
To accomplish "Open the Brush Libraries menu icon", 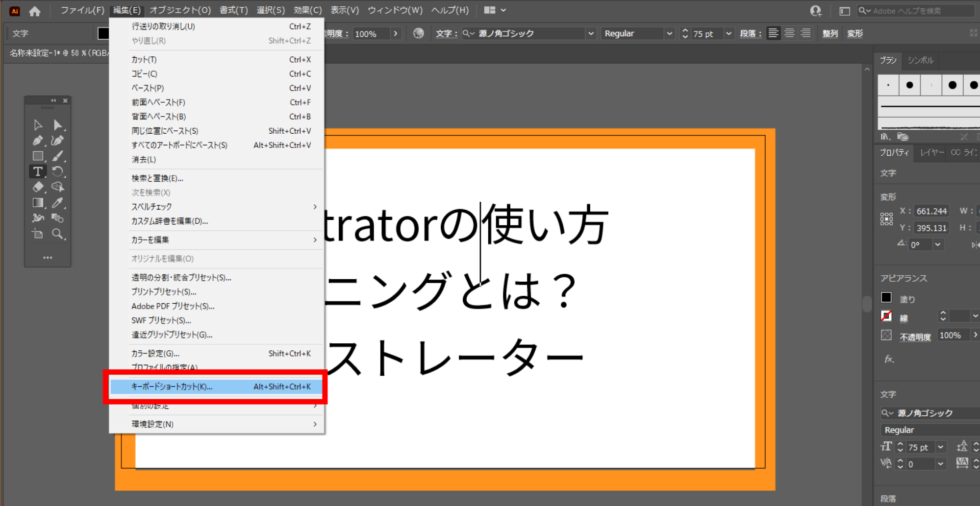I will pos(885,137).
